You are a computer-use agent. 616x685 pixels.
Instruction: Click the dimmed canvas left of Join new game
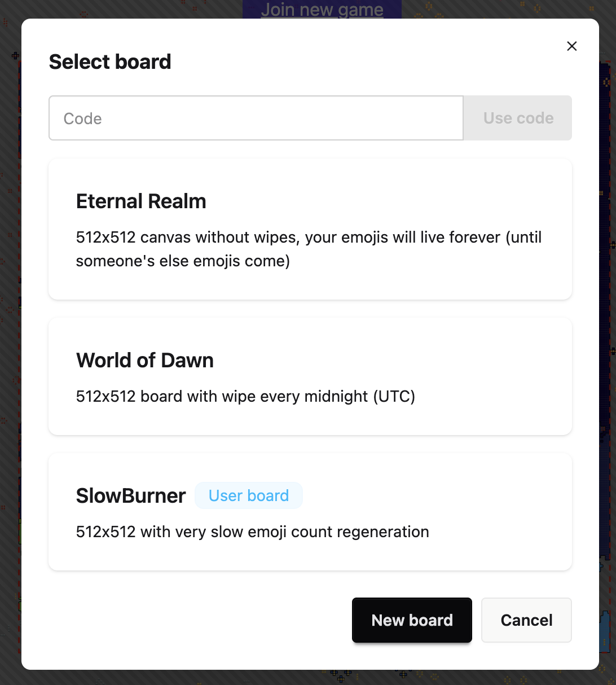point(141,9)
